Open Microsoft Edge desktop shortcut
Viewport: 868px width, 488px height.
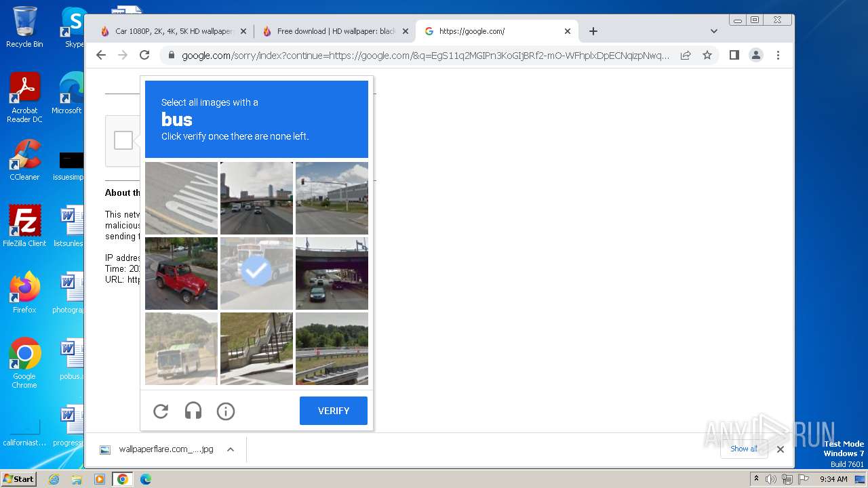(70, 94)
